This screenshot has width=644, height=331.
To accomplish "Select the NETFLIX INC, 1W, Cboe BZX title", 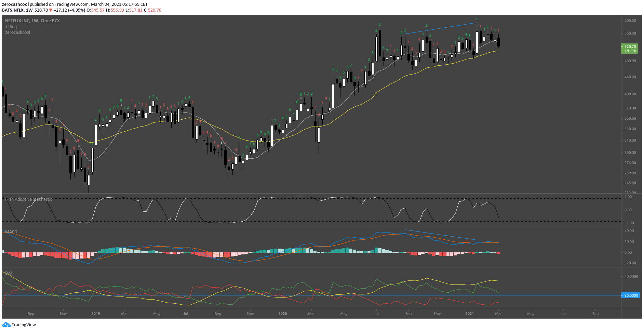I will pyautogui.click(x=32, y=21).
